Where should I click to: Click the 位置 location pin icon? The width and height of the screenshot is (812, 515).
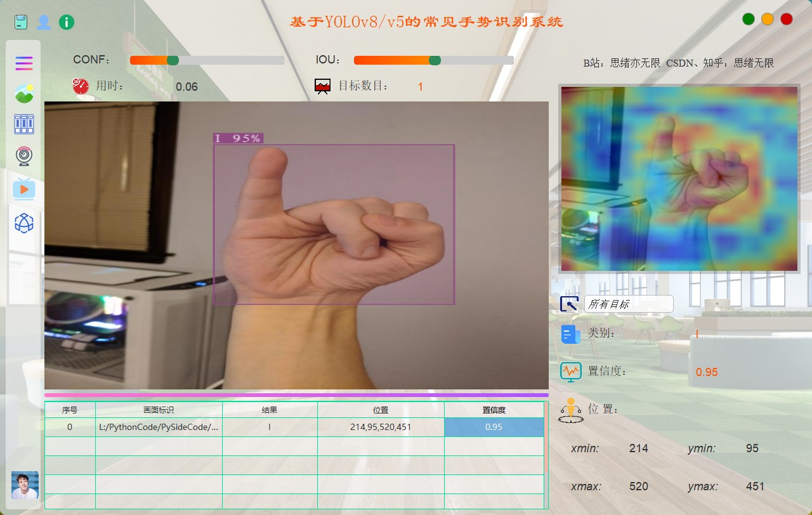tap(570, 410)
